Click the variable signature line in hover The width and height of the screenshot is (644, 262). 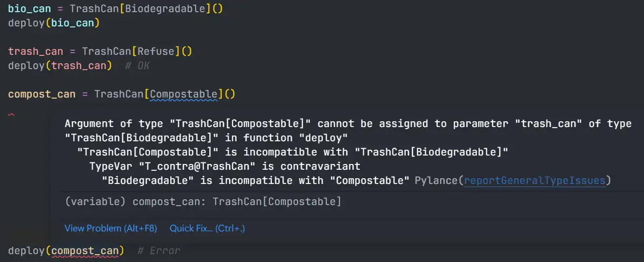click(x=203, y=201)
